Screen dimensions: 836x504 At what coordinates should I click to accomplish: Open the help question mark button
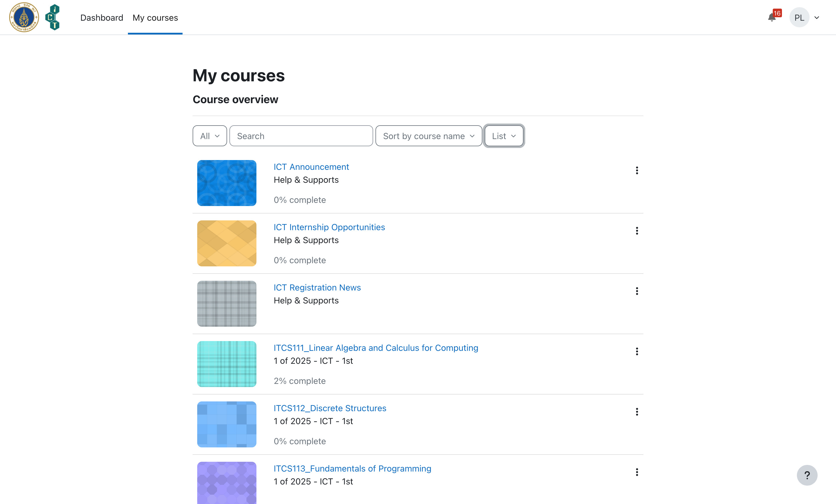[x=807, y=475]
